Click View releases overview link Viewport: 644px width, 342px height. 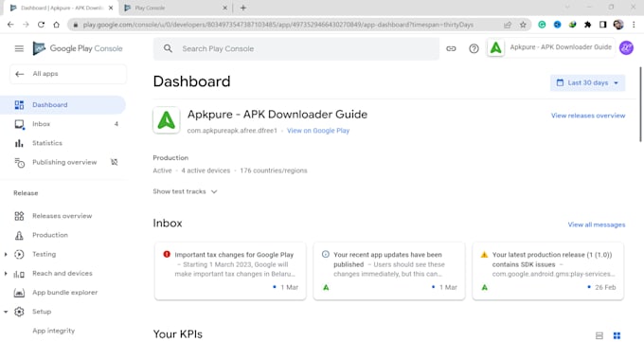pyautogui.click(x=588, y=116)
